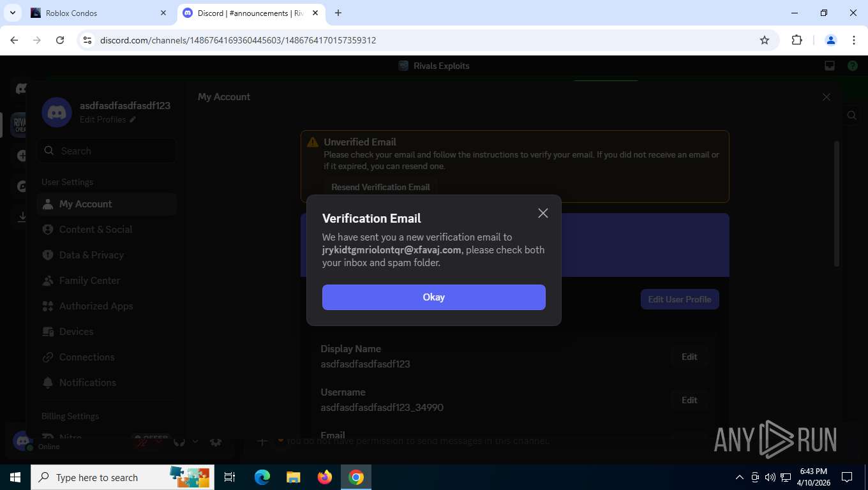Image resolution: width=868 pixels, height=490 pixels.
Task: Toggle the deafen headphones icon
Action: point(179,442)
